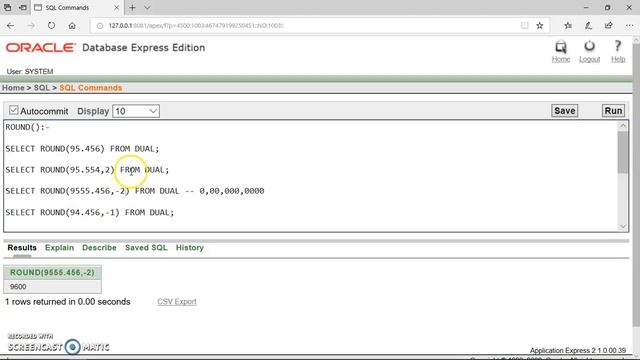Click the line SELECT ROUND(94.456,-1) FROM DUAL;
Viewport: 640px width, 360px height.
[89, 212]
